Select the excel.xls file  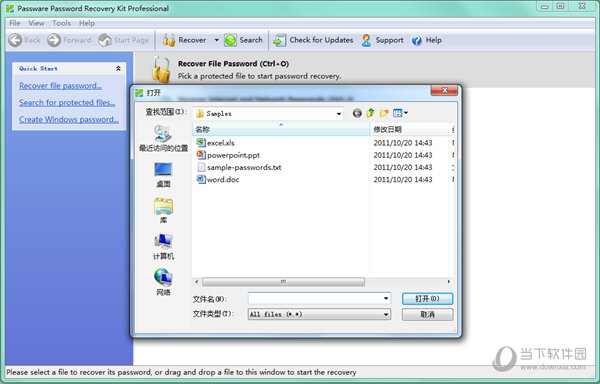215,143
